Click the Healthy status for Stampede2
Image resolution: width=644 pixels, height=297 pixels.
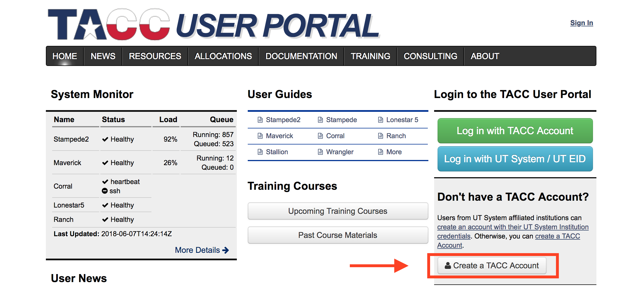tap(118, 139)
